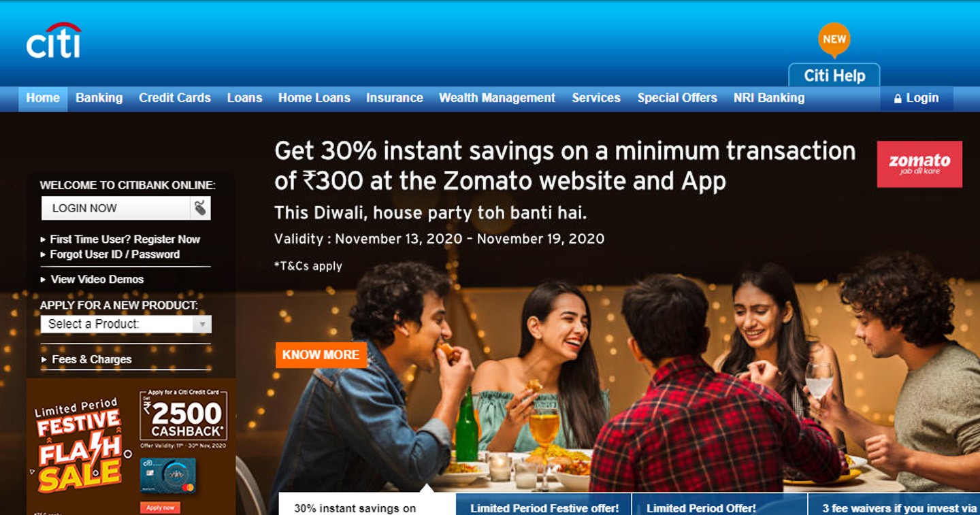Click the lock icon beside Login
The image size is (980, 515).
point(898,99)
